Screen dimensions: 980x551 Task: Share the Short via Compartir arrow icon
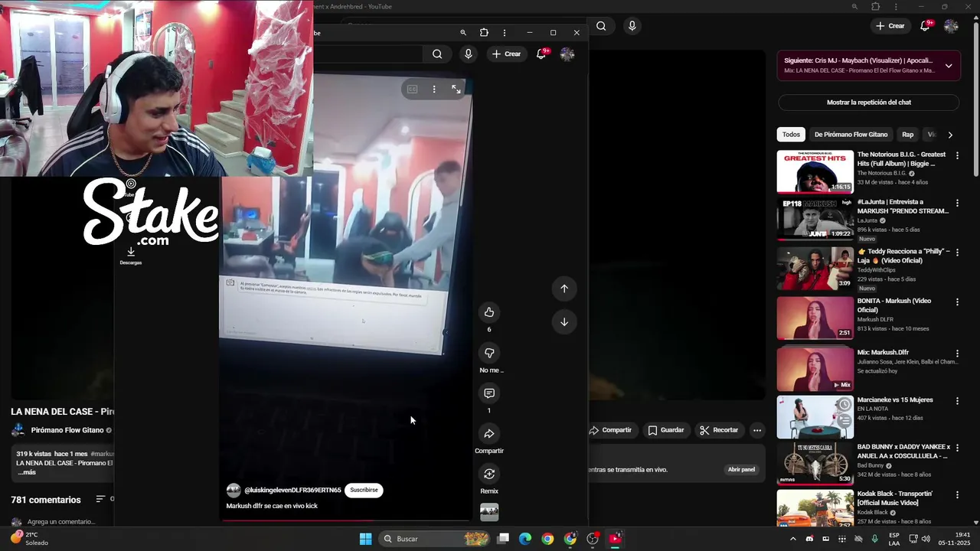point(489,434)
